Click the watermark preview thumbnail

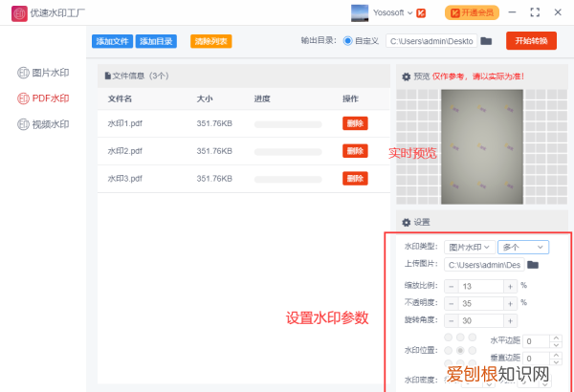coord(482,147)
